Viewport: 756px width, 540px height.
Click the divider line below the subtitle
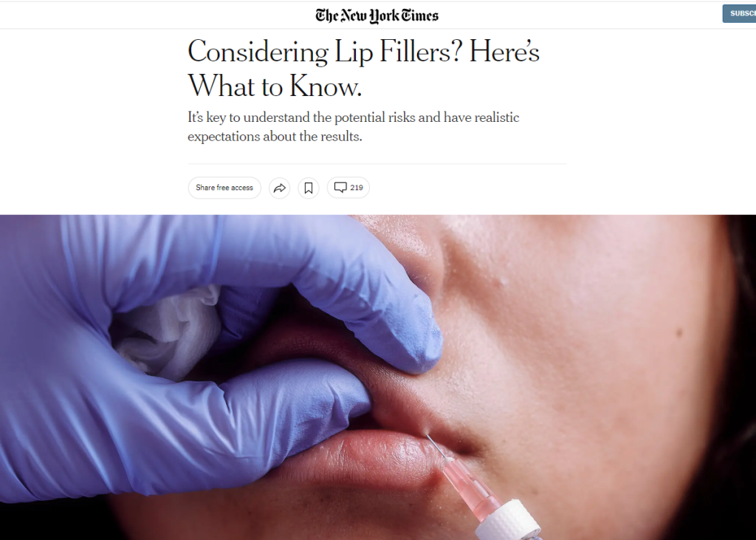pos(377,163)
